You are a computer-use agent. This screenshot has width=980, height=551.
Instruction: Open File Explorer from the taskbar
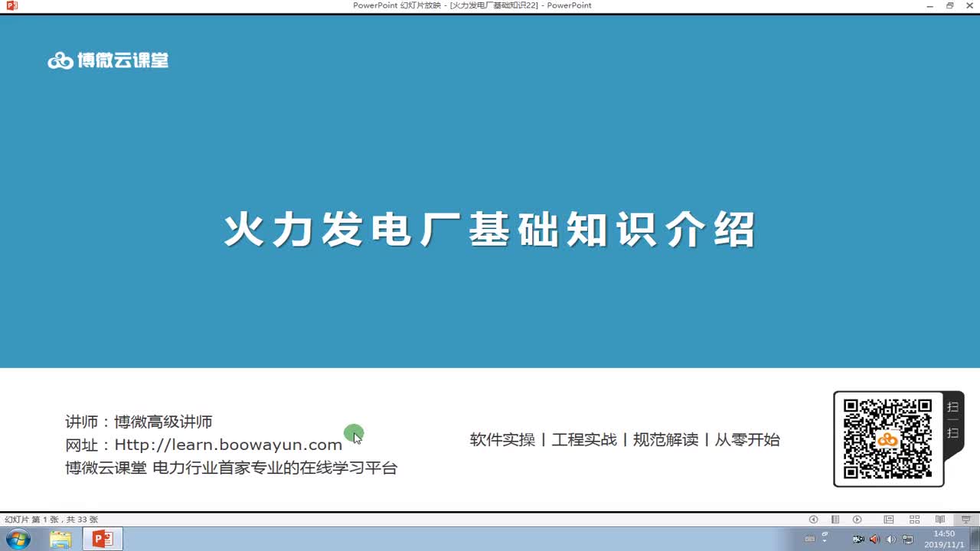60,539
